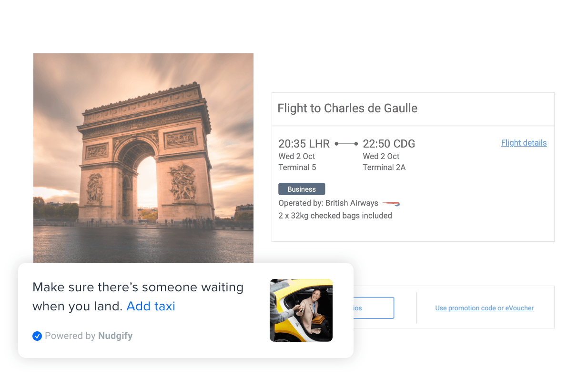Click the 20:35 LHR departure time
588x377 pixels.
coord(304,144)
